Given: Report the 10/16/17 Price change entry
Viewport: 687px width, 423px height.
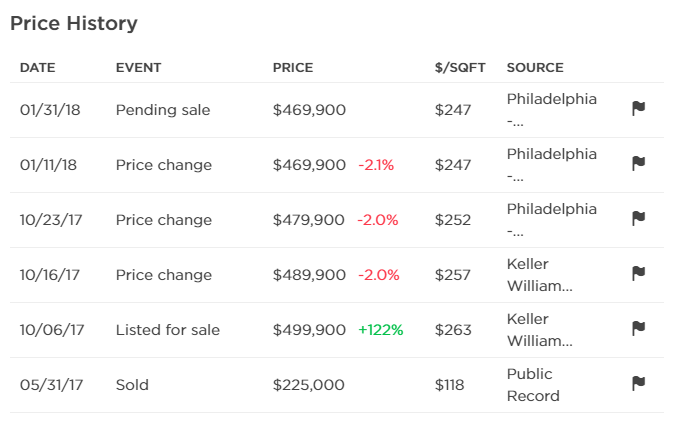Looking at the screenshot, I should tap(638, 274).
